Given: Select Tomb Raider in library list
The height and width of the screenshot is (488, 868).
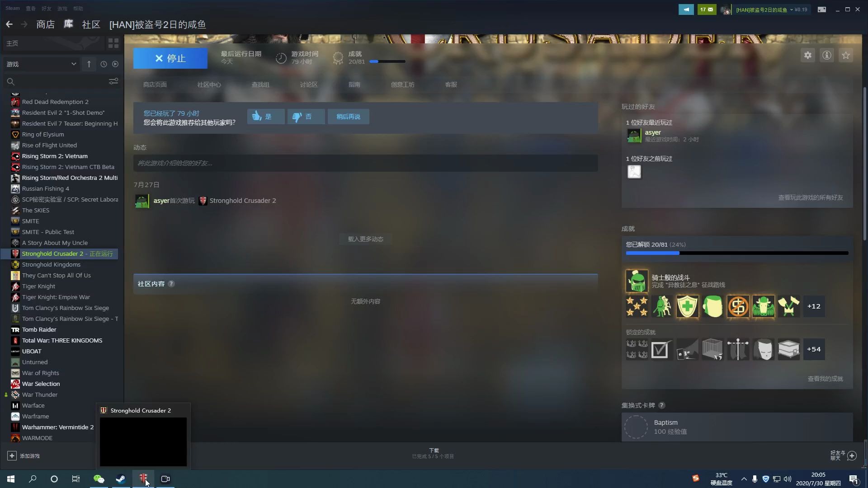Looking at the screenshot, I should click(39, 329).
